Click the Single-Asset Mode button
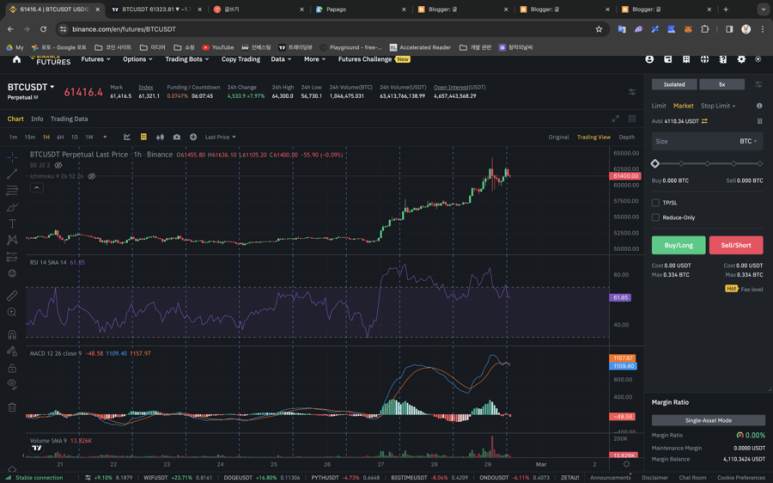The width and height of the screenshot is (773, 483). click(708, 420)
